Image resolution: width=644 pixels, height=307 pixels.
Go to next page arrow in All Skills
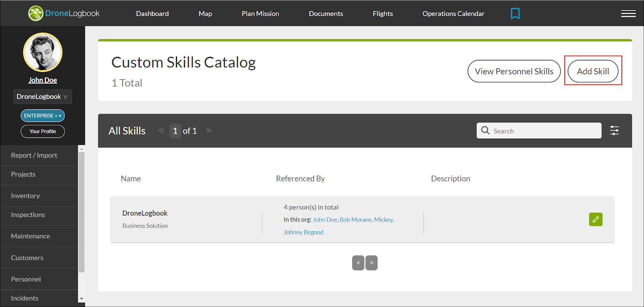click(x=209, y=131)
